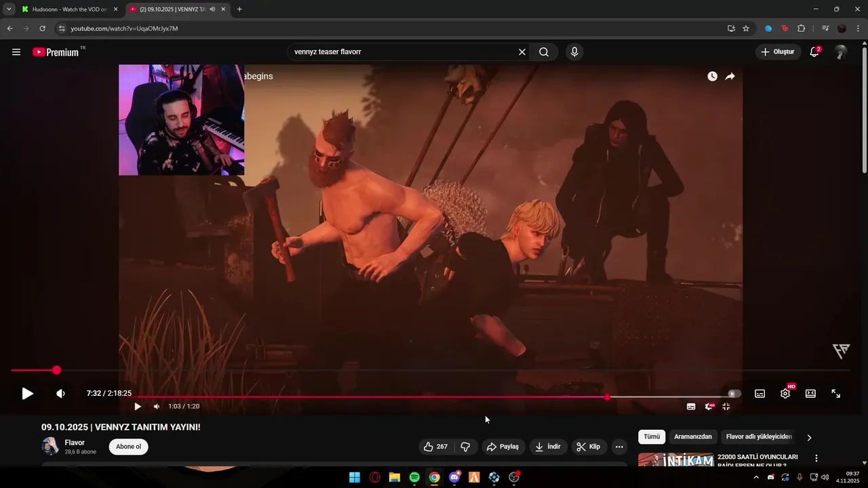This screenshot has height=488, width=868.
Task: Show hidden system tray icons
Action: (756, 477)
